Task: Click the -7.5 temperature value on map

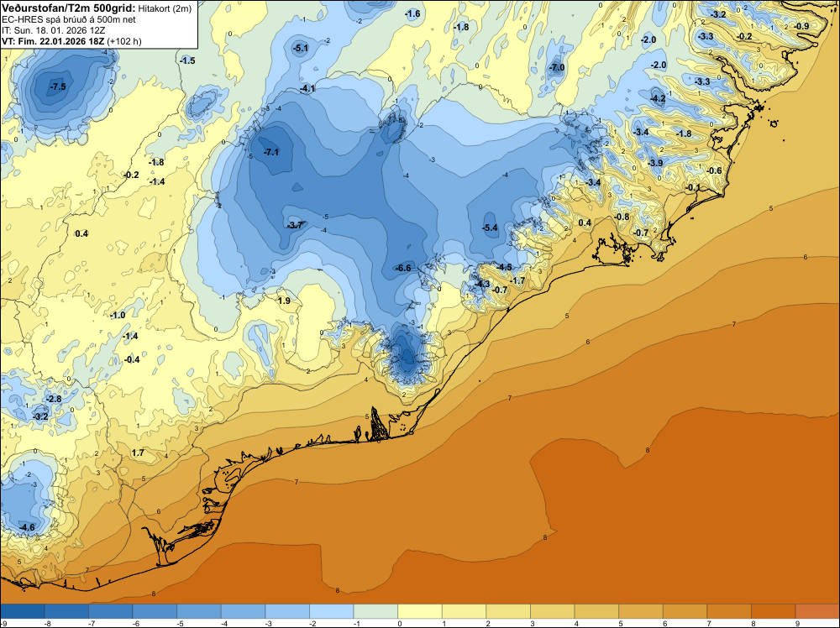Action: point(58,86)
